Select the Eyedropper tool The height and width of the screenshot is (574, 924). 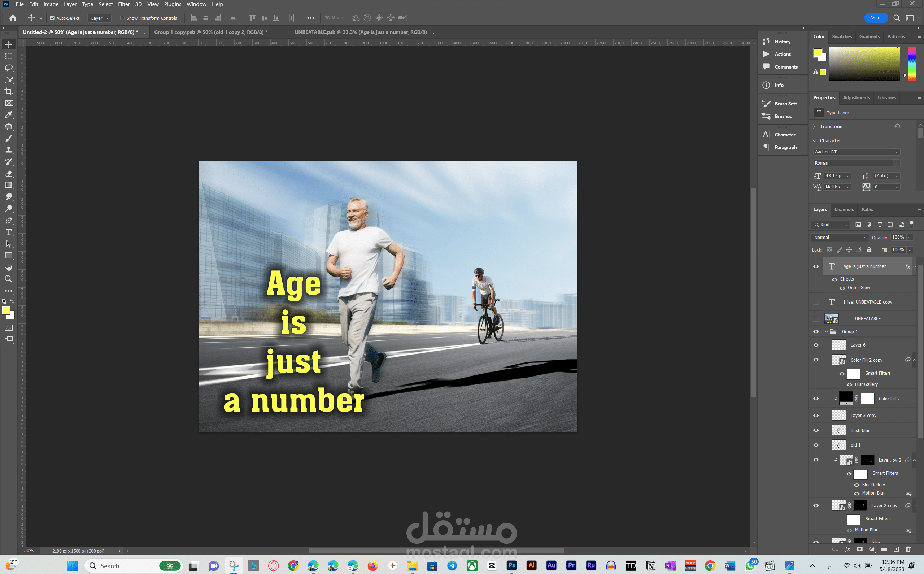point(9,115)
